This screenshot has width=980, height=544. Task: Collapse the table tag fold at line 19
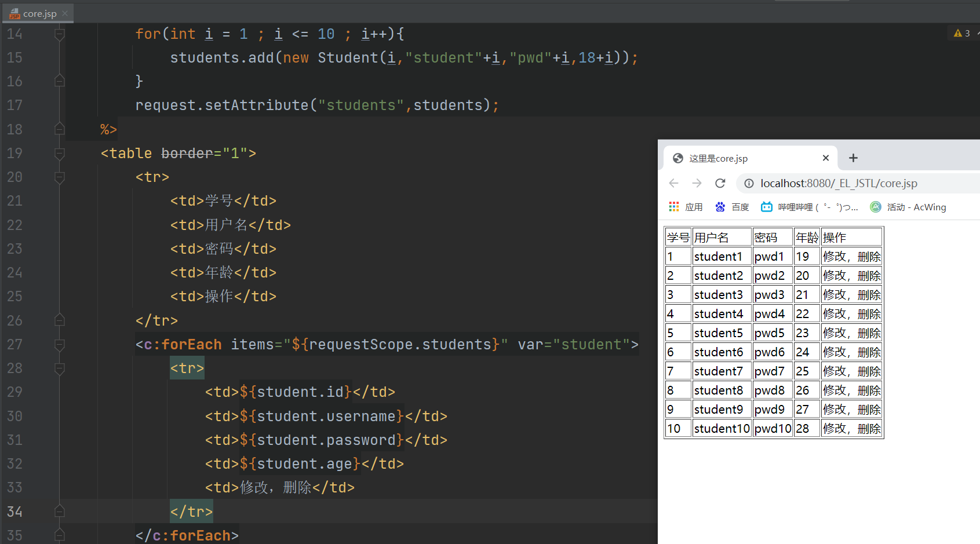(x=59, y=154)
